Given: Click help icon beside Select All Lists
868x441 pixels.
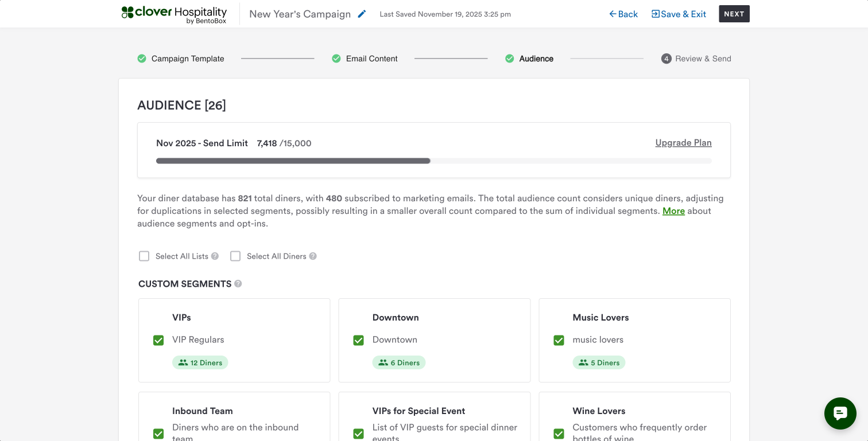Looking at the screenshot, I should click(215, 256).
